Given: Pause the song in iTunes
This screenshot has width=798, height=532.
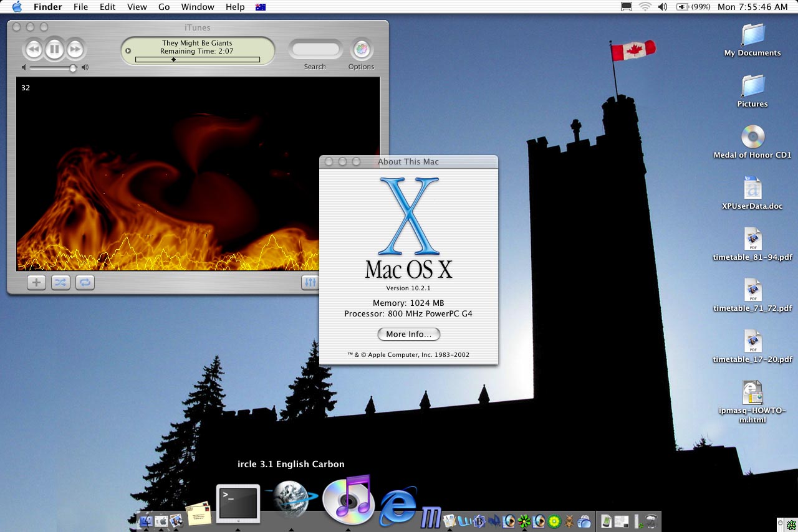Looking at the screenshot, I should pyautogui.click(x=54, y=49).
